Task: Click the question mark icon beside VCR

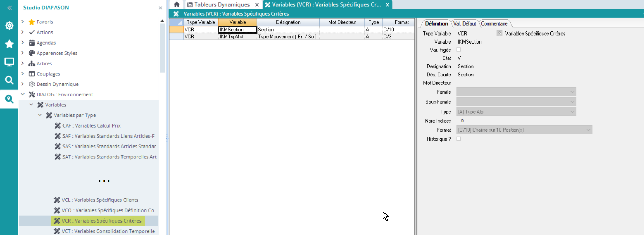Action: click(x=499, y=34)
